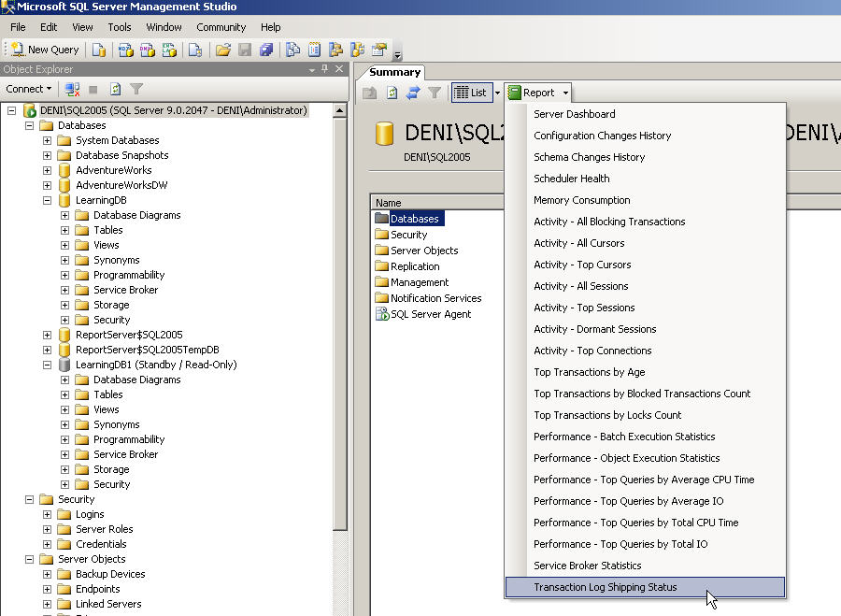The height and width of the screenshot is (616, 841).
Task: Expand the System Databases node
Action: [x=48, y=140]
